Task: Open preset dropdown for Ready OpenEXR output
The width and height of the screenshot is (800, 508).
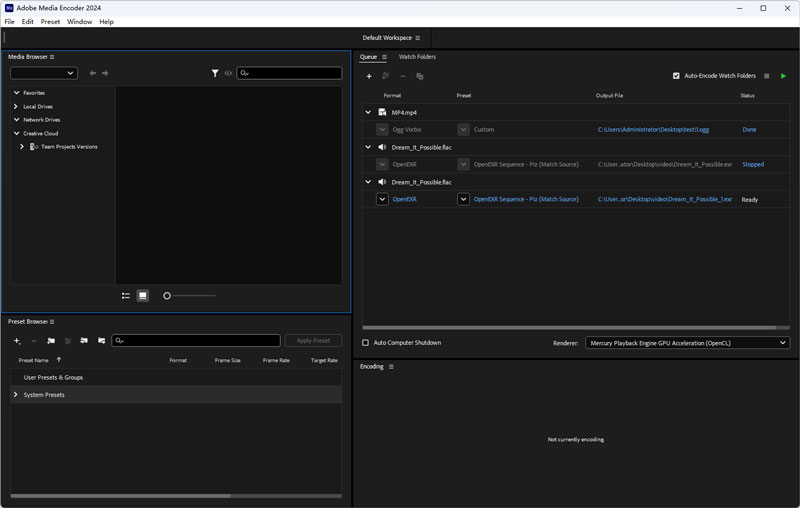Action: pos(463,199)
